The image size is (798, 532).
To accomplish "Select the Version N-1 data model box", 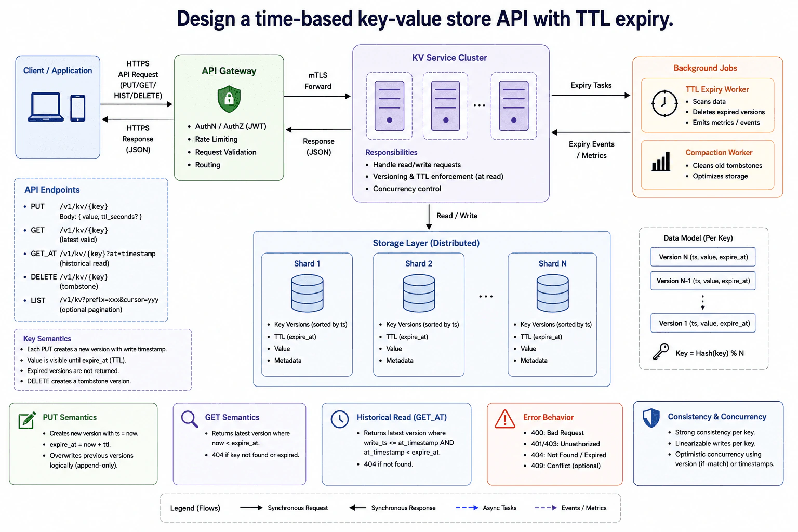I will coord(703,281).
